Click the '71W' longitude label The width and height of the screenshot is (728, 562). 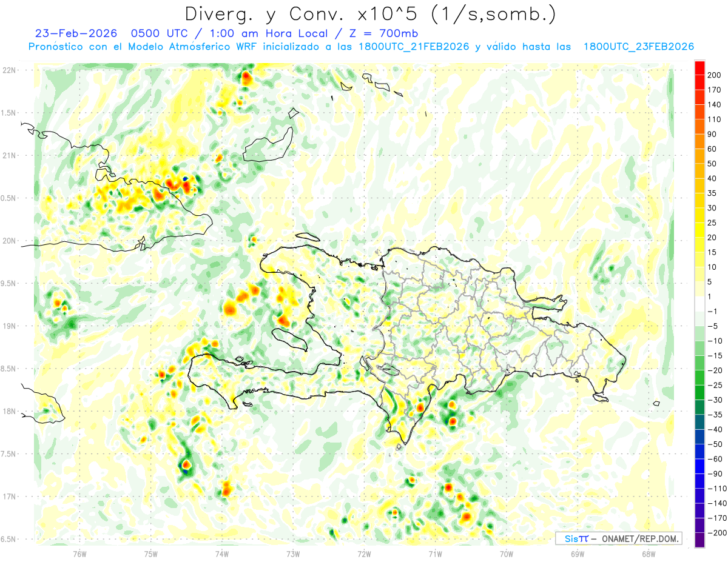(x=435, y=554)
